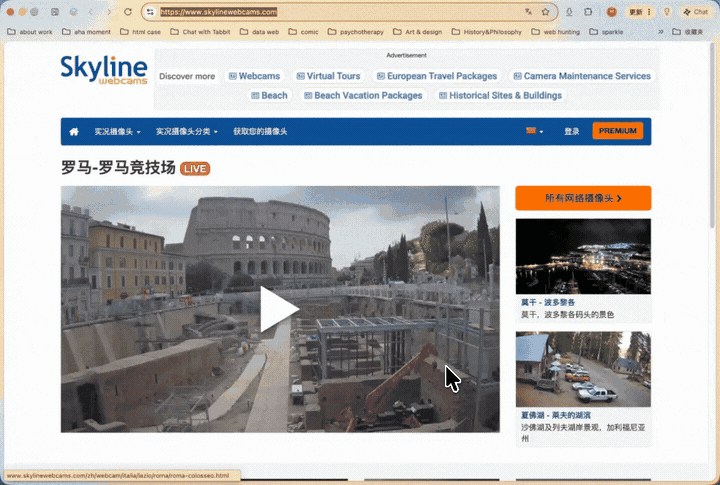
Task: Expand the 实况摄像头 menu
Action: coord(118,132)
